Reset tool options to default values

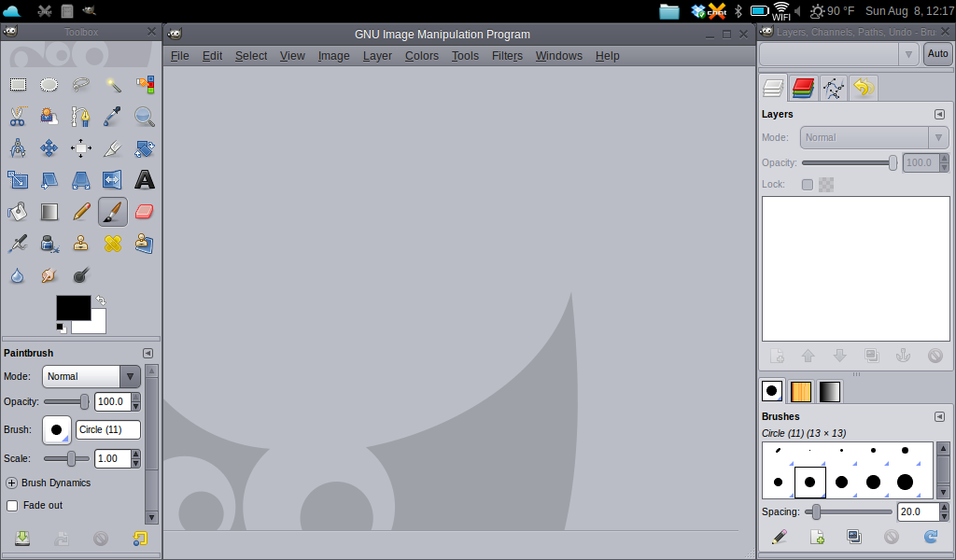[x=140, y=538]
